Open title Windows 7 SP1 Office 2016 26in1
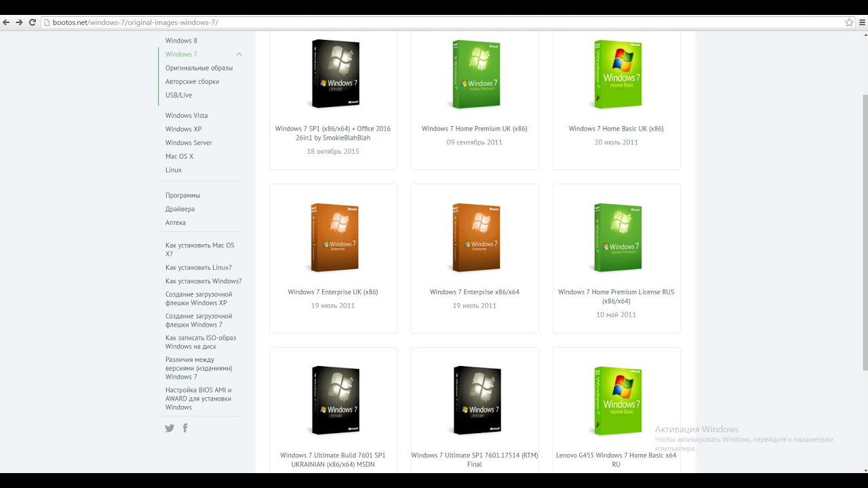Viewport: 868px width, 488px height. pos(333,133)
